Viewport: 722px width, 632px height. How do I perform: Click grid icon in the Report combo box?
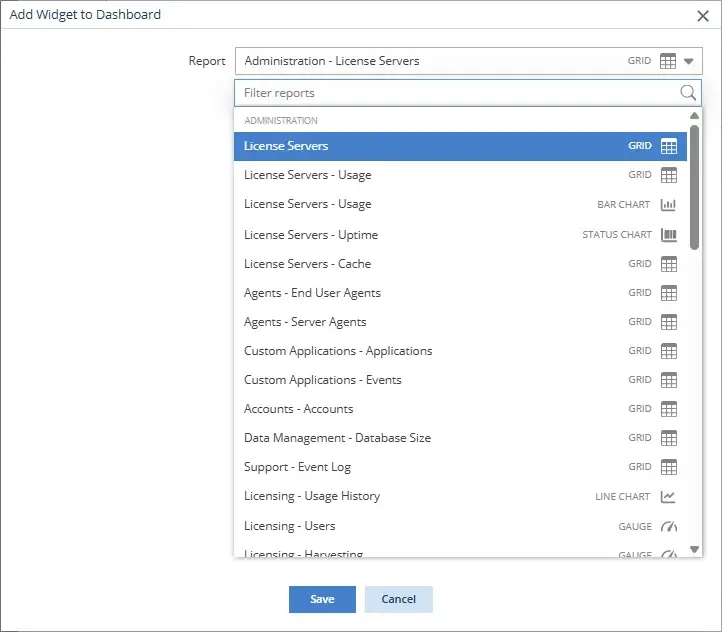[x=668, y=61]
